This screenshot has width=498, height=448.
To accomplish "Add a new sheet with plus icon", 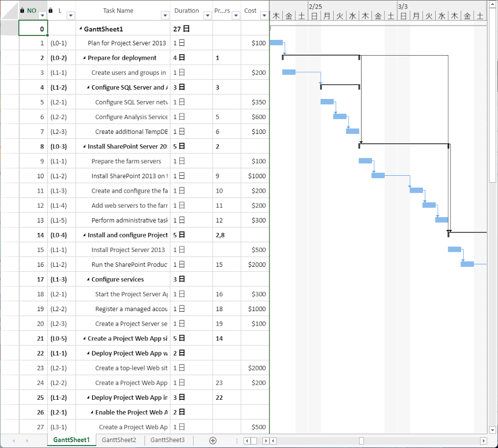I will tap(213, 441).
